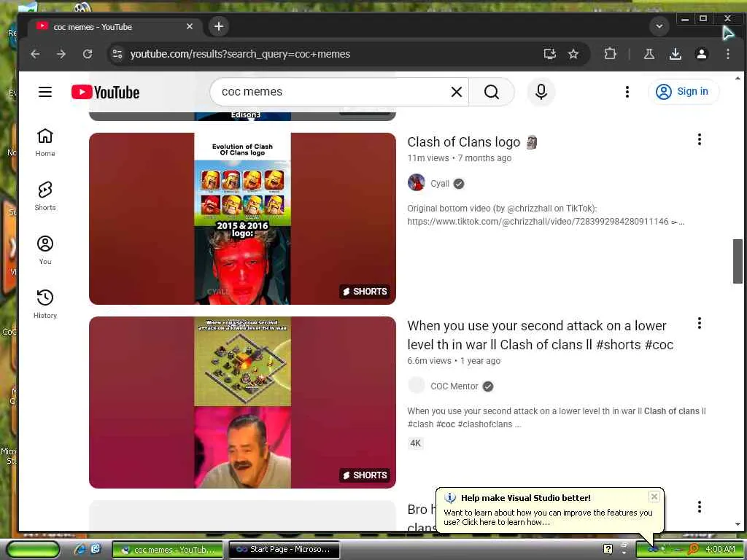Open the Chrome three-dot menu
The height and width of the screenshot is (560, 747).
(x=728, y=54)
